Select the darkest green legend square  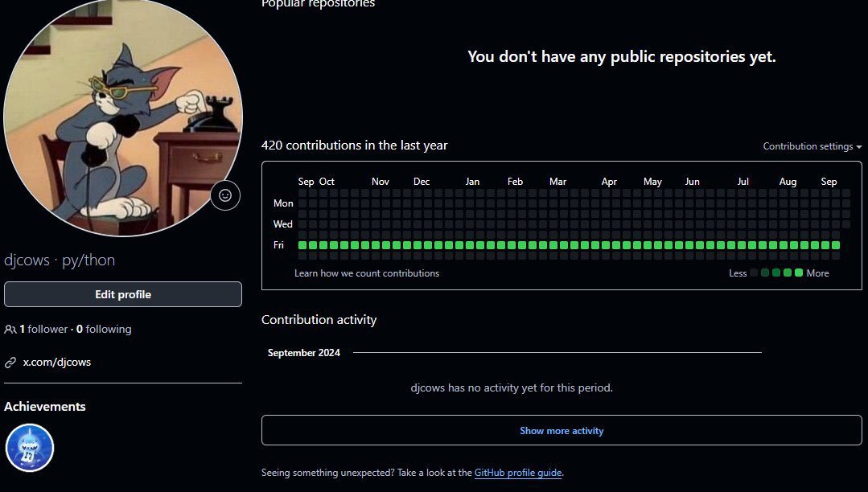765,273
